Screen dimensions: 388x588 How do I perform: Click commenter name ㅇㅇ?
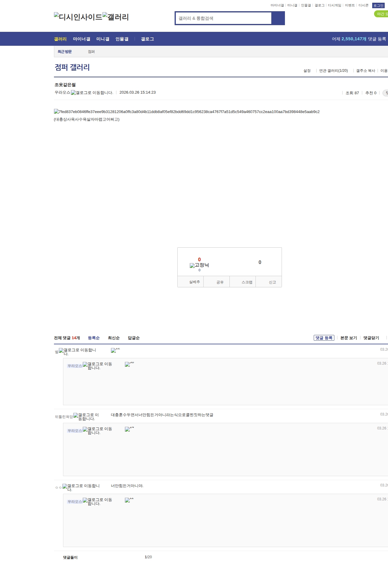pyautogui.click(x=59, y=488)
